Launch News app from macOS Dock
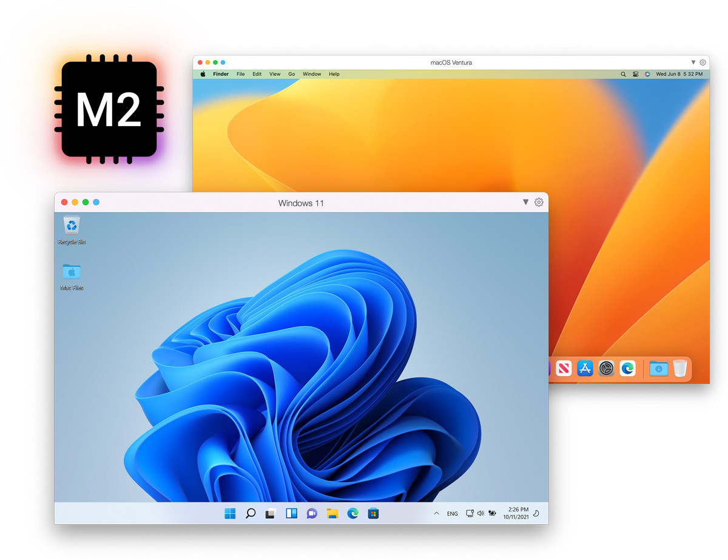The width and height of the screenshot is (728, 560). coord(564,368)
